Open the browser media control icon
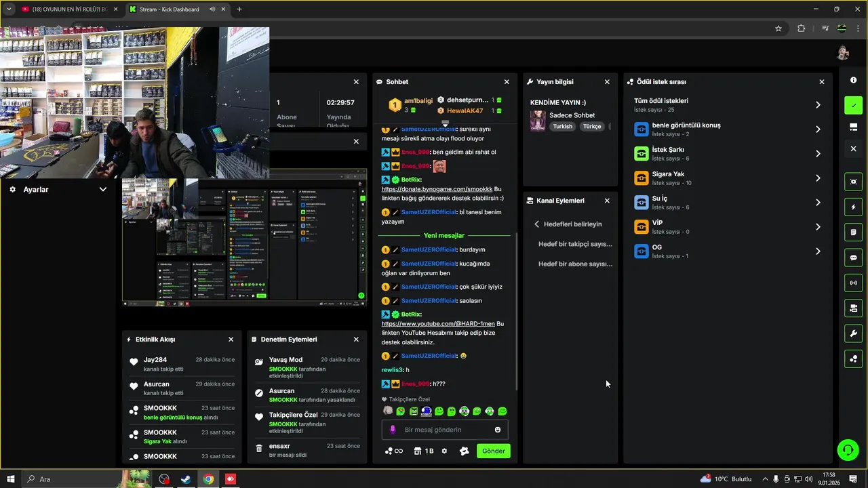 pos(825,28)
